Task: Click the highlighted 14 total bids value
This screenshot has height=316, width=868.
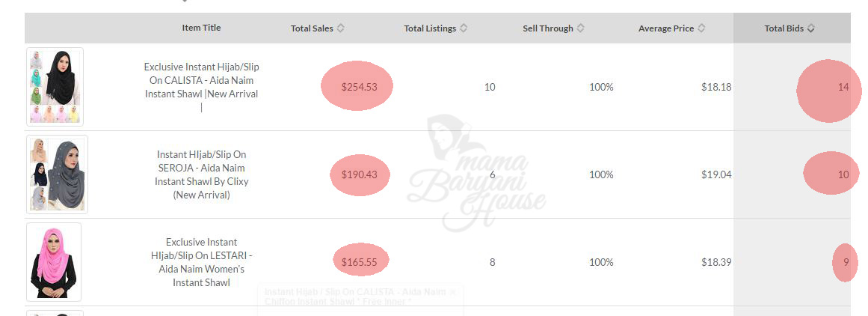Action: click(x=843, y=87)
